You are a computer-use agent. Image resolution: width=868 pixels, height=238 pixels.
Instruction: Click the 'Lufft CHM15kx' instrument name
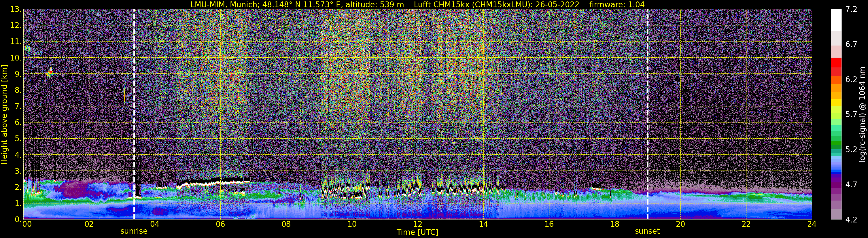coord(441,4)
